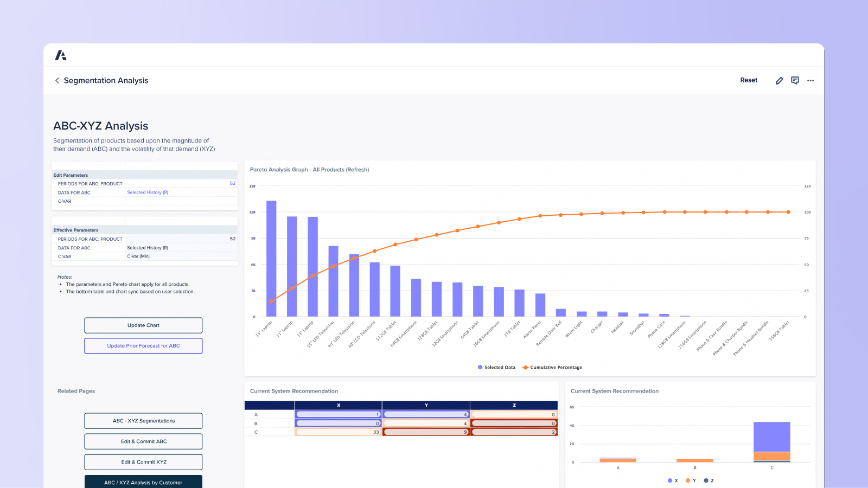Click Edit & Commit XYZ
868x488 pixels.
click(143, 462)
